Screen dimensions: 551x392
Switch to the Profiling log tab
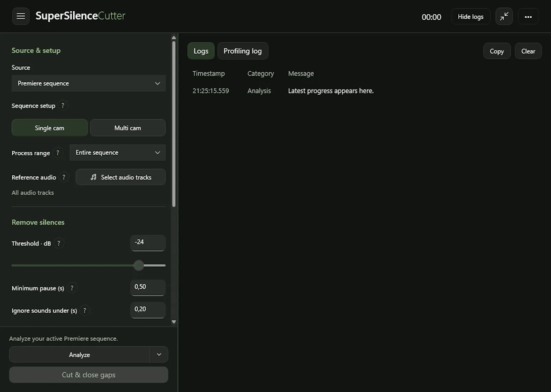click(x=243, y=51)
